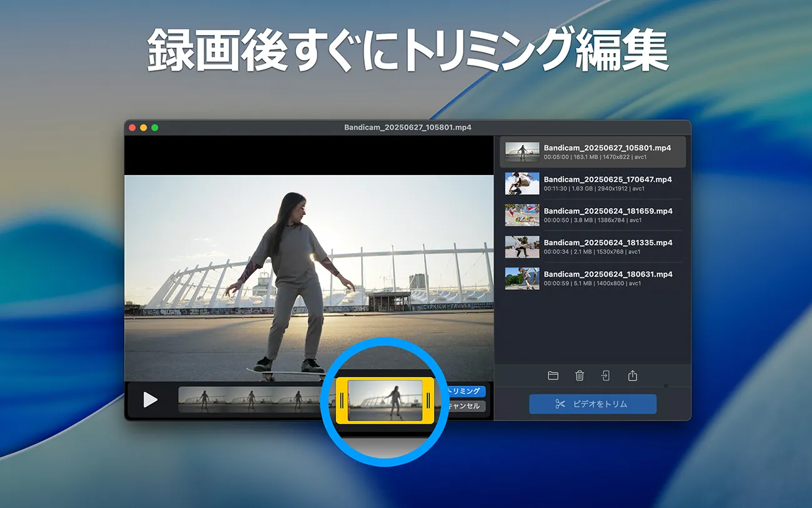
Task: Click the thumbnail of Bandicam_20250624_181335.mp4
Action: tap(522, 247)
